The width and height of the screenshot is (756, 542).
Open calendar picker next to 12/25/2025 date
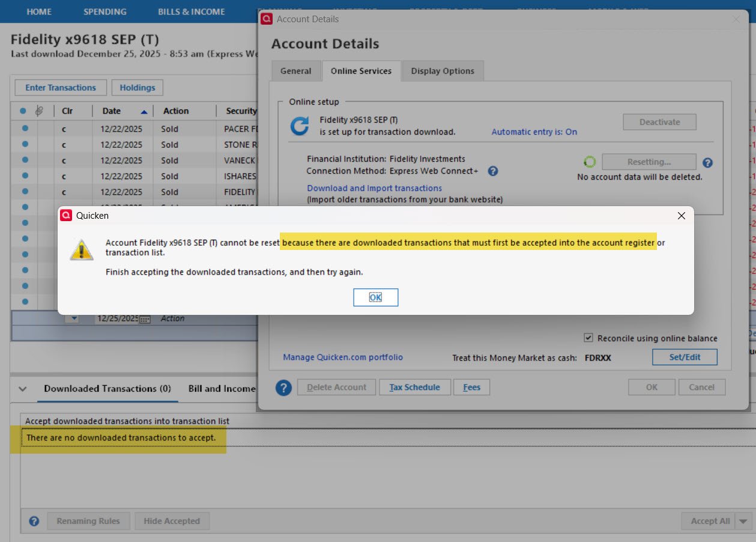click(x=145, y=319)
